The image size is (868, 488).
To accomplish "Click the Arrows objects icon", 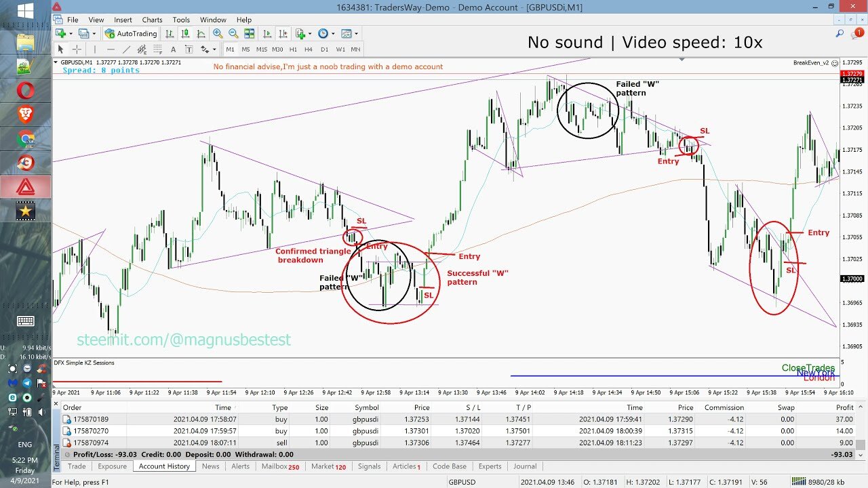I will coord(204,49).
